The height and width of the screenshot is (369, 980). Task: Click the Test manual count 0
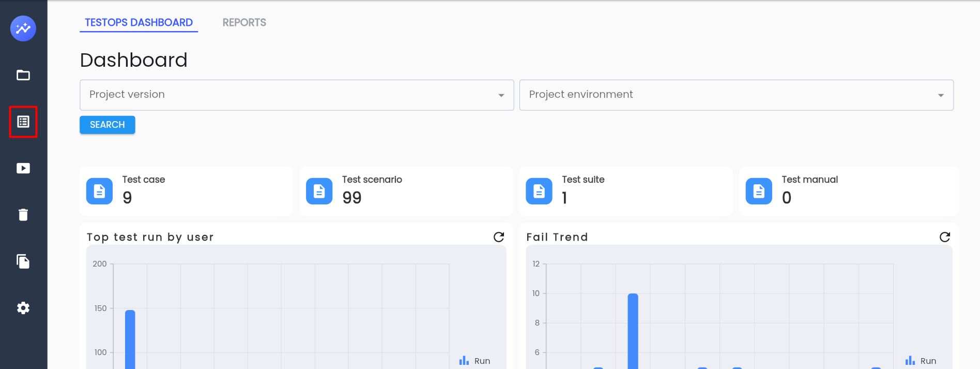[x=787, y=198]
